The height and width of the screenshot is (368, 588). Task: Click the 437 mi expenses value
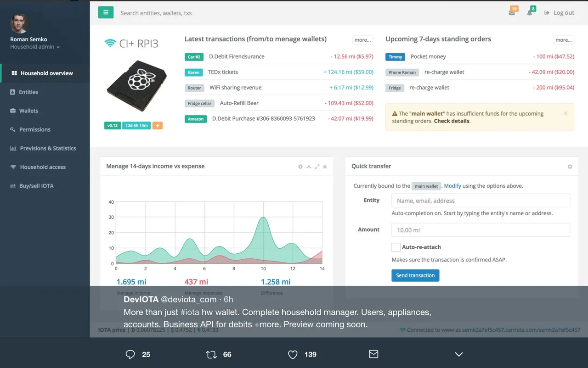tap(196, 282)
